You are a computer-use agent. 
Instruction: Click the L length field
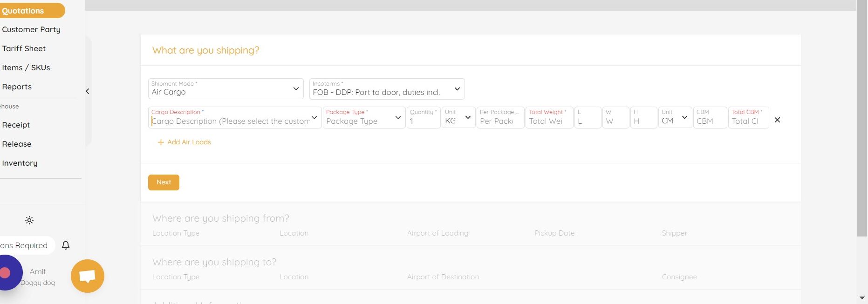(588, 117)
